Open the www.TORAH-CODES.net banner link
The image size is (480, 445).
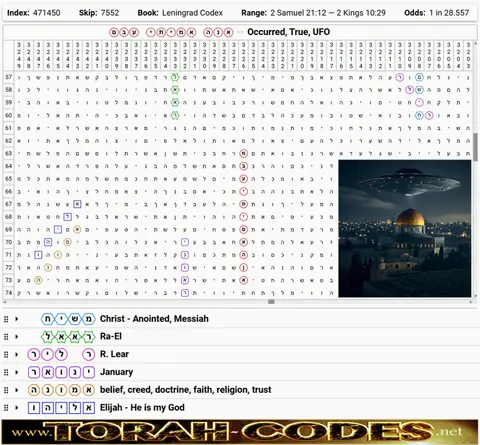[x=240, y=432]
